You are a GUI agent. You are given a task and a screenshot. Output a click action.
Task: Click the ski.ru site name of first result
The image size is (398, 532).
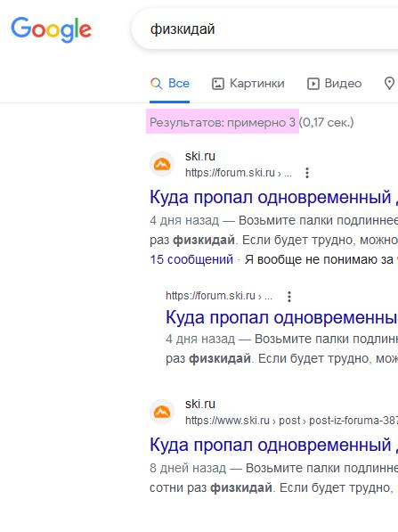tap(200, 157)
